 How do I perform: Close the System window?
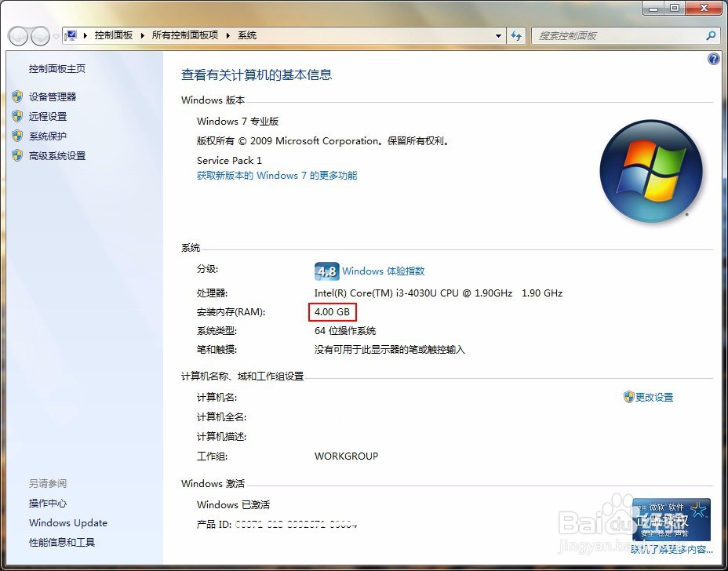pos(704,8)
